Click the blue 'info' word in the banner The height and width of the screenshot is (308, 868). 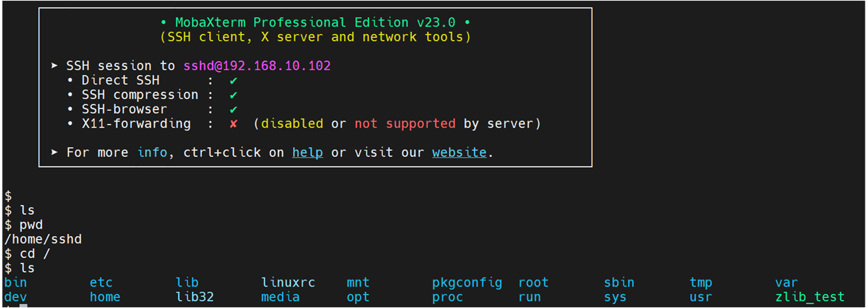(153, 152)
